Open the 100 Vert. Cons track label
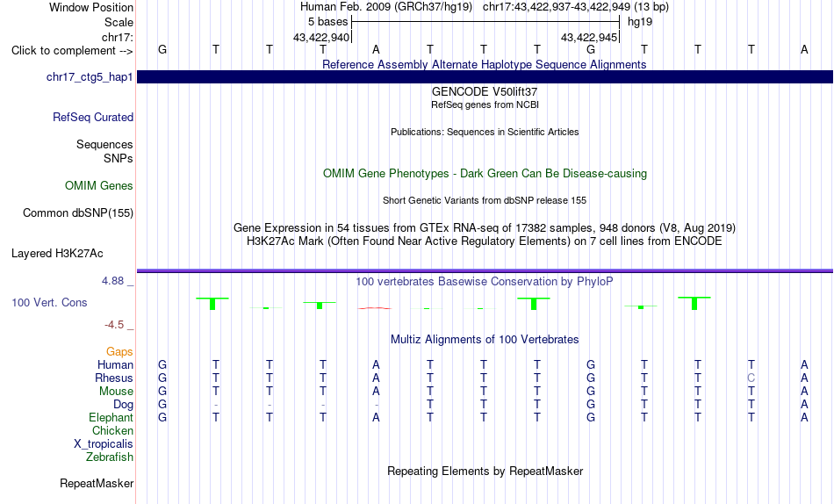Image resolution: width=834 pixels, height=504 pixels. point(49,302)
